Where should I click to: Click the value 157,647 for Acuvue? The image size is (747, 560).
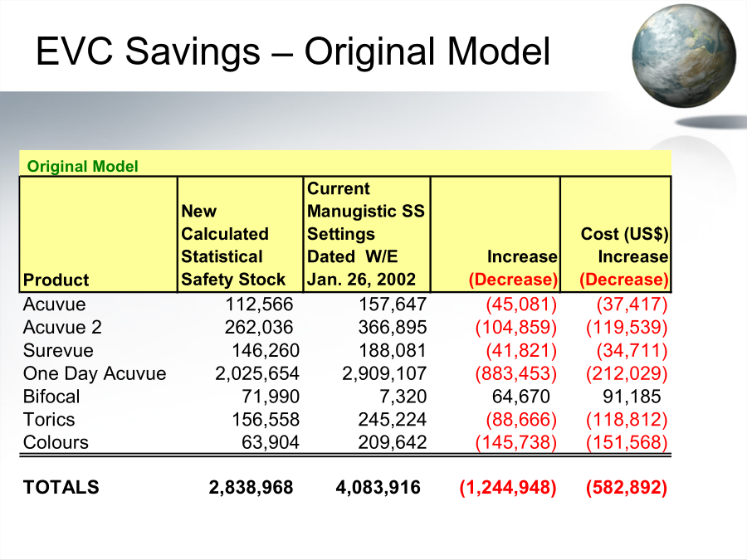[x=393, y=304]
